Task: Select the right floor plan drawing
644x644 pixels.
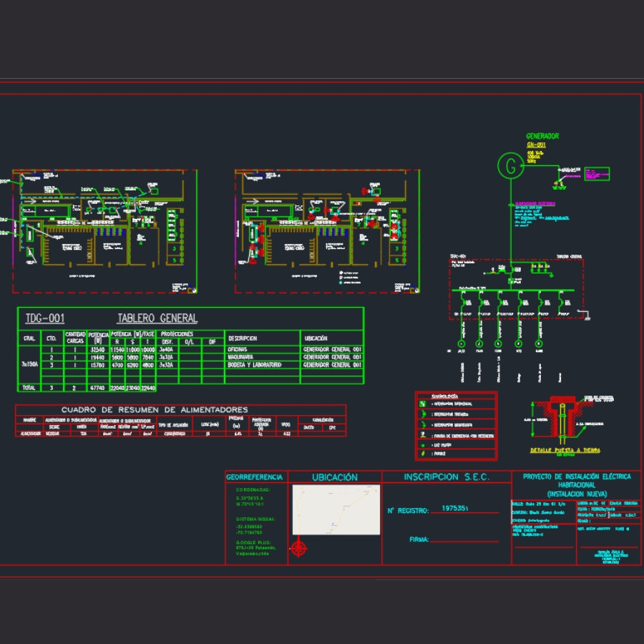Action: tap(326, 231)
